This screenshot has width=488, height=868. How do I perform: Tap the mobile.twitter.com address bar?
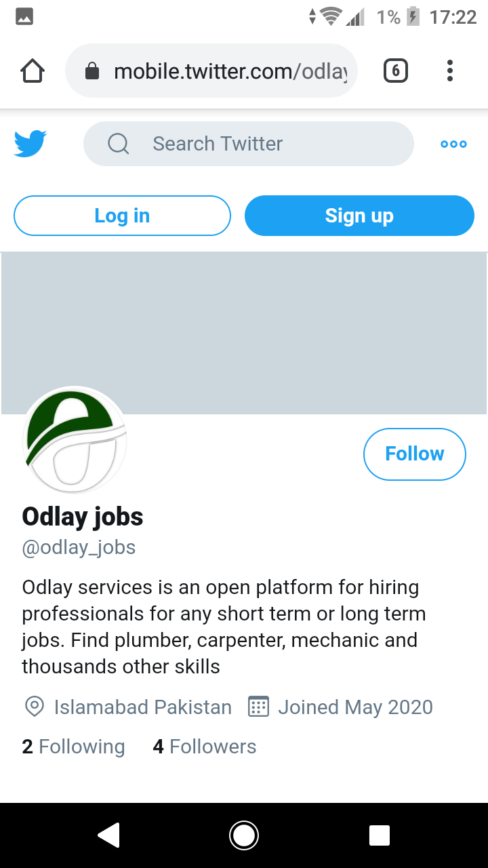(x=230, y=71)
